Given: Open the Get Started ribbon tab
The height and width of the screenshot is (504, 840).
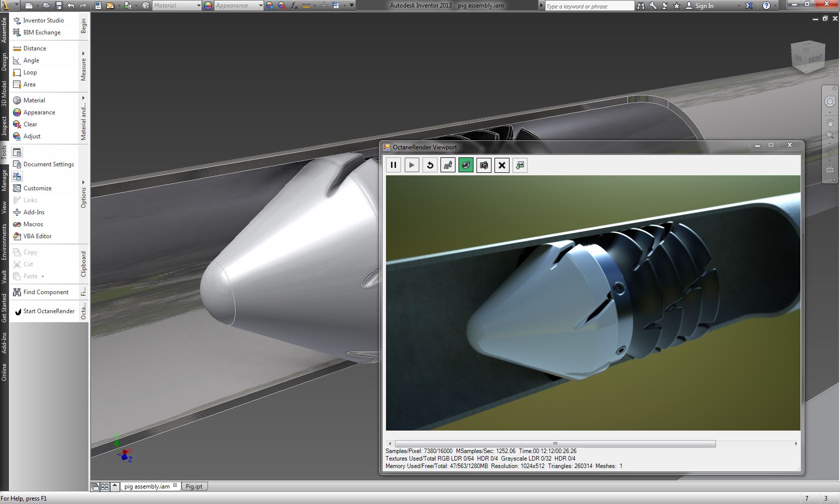Looking at the screenshot, I should [4, 308].
